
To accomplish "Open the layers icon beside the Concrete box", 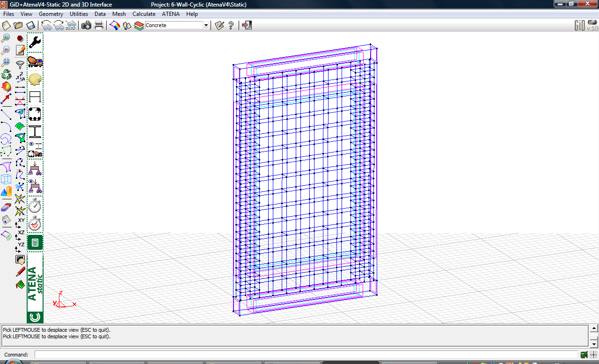I will coord(139,25).
